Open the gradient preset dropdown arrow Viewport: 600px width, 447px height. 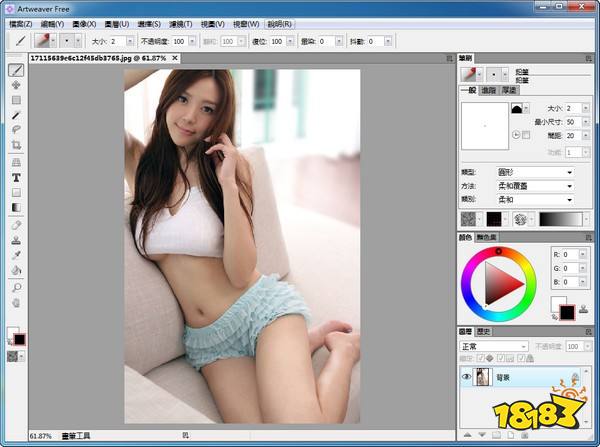point(587,219)
